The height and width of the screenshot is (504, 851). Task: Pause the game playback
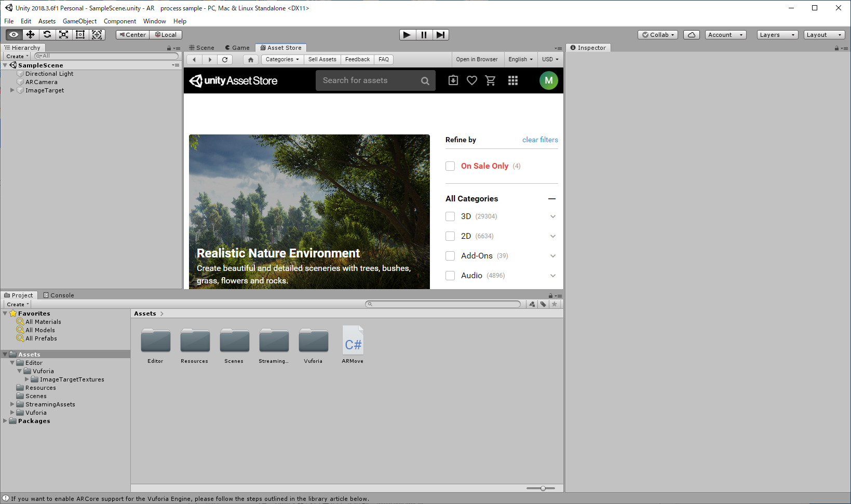tap(424, 35)
